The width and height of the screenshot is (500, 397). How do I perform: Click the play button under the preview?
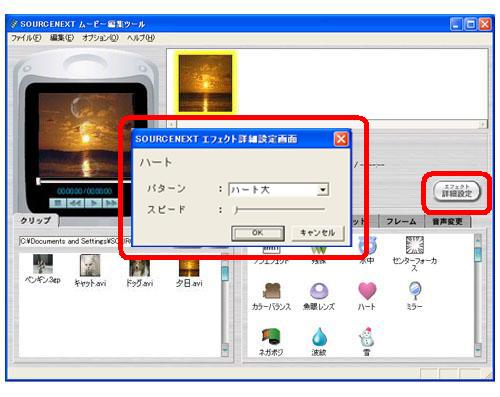click(x=94, y=203)
